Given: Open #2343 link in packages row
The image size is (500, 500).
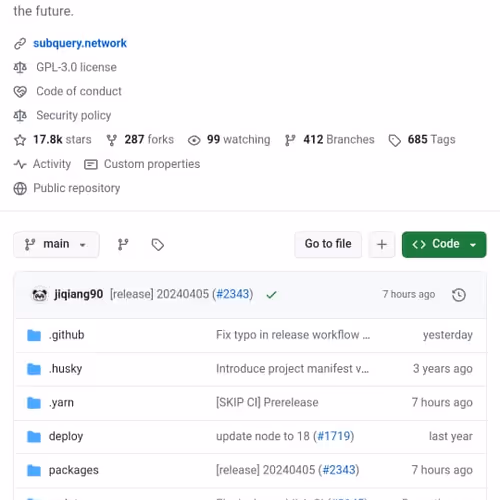Looking at the screenshot, I should point(339,470).
